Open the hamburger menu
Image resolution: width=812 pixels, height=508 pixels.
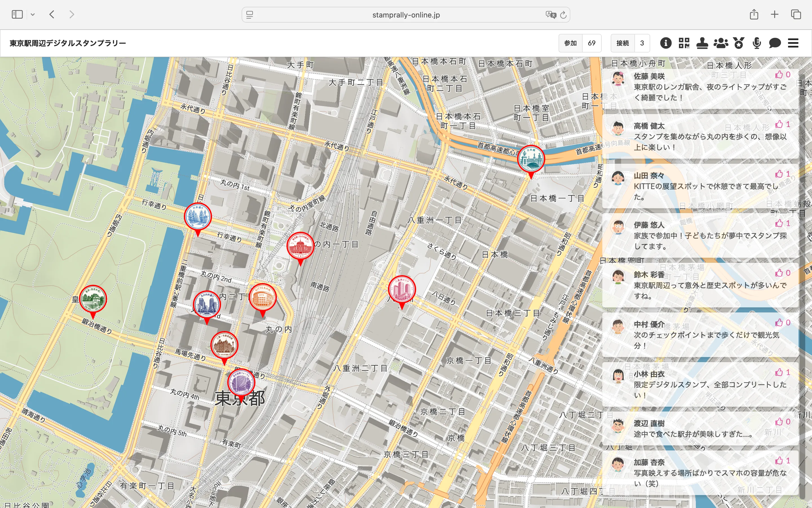(x=793, y=43)
